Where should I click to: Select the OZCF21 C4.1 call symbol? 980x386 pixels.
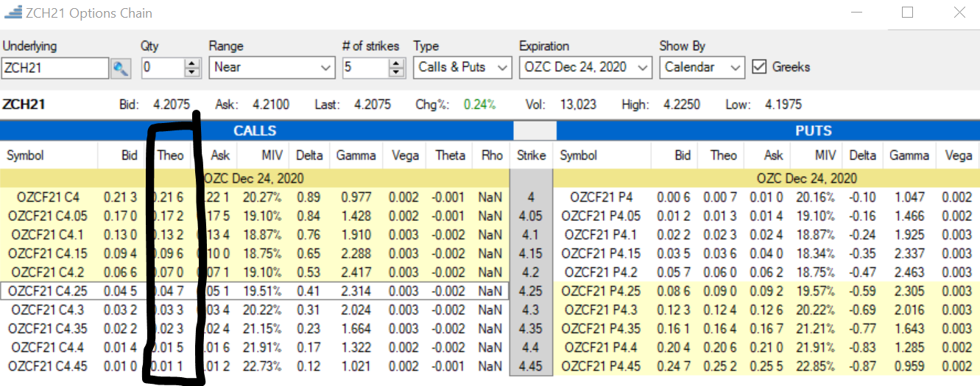coord(47,235)
